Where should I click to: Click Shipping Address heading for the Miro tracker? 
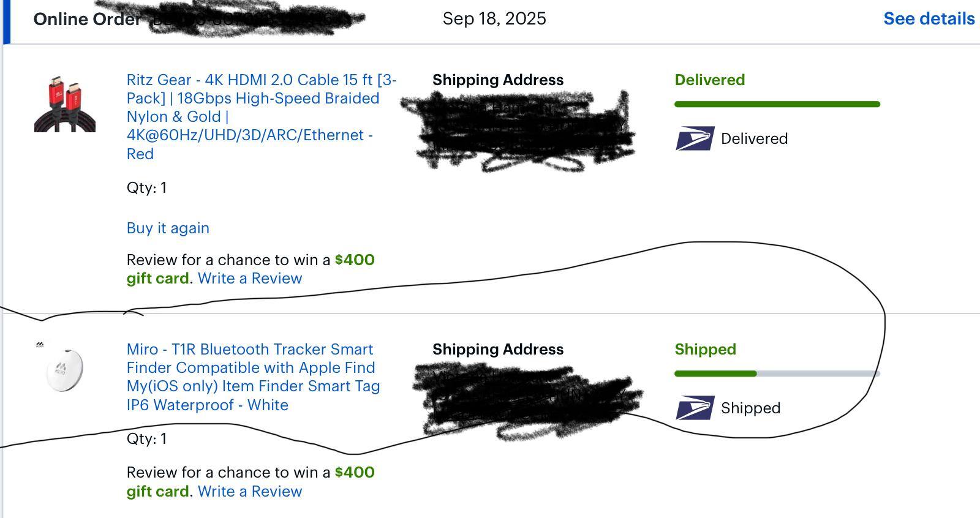(x=497, y=349)
